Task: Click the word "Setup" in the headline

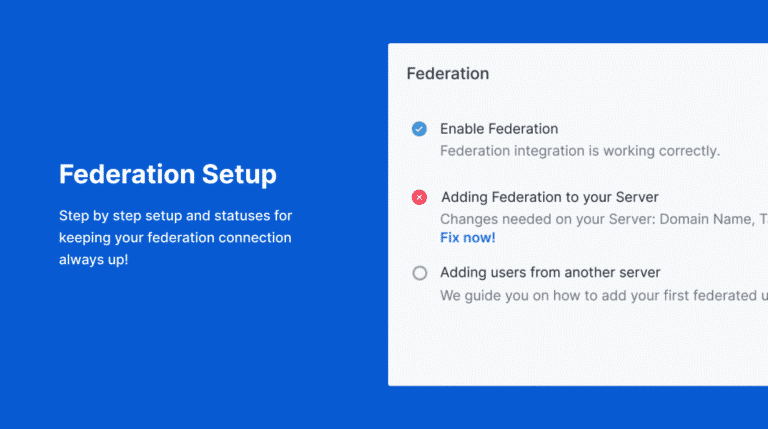Action: click(240, 175)
